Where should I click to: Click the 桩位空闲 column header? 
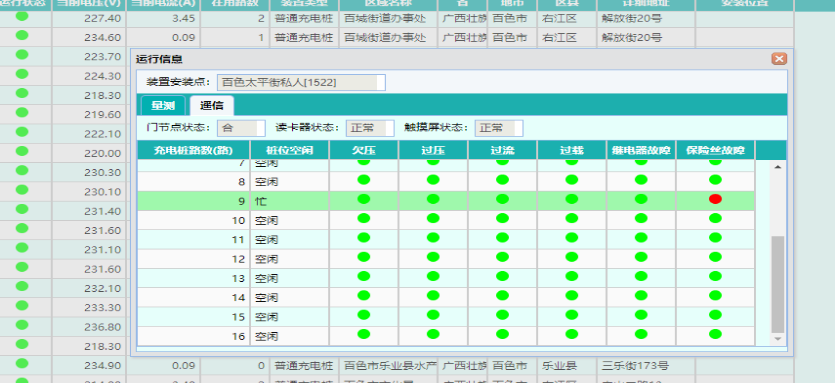290,150
